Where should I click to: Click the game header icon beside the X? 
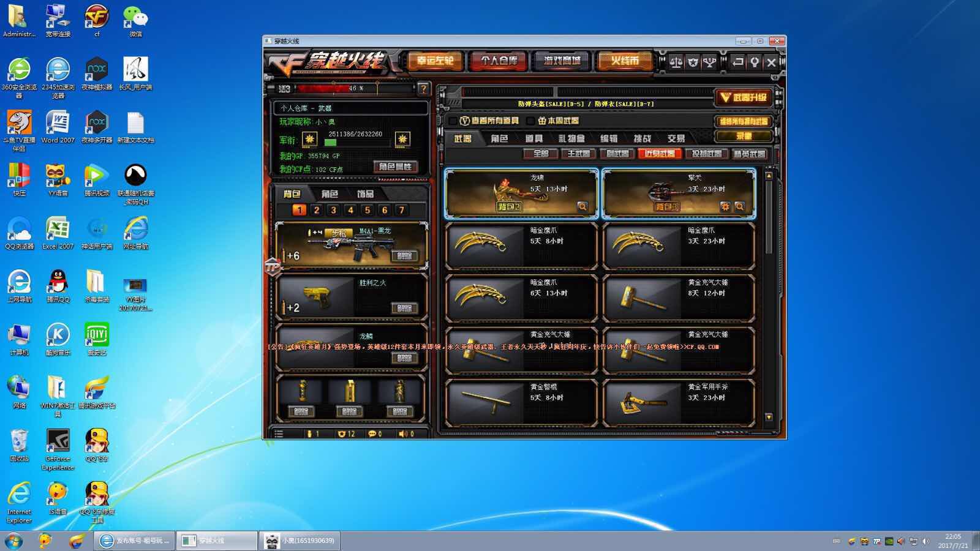click(x=755, y=62)
